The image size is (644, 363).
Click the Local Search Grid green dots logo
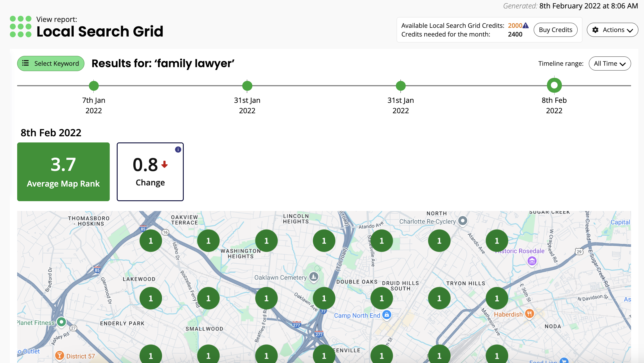tap(21, 26)
